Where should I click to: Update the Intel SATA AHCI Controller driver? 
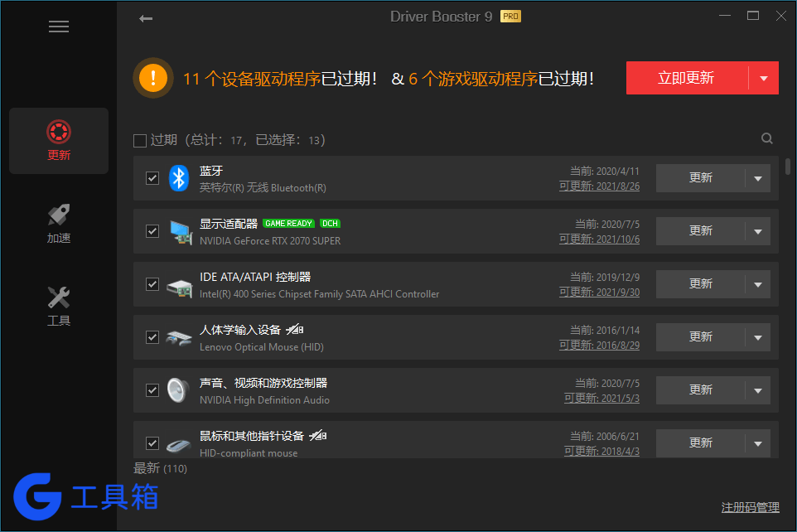(700, 283)
